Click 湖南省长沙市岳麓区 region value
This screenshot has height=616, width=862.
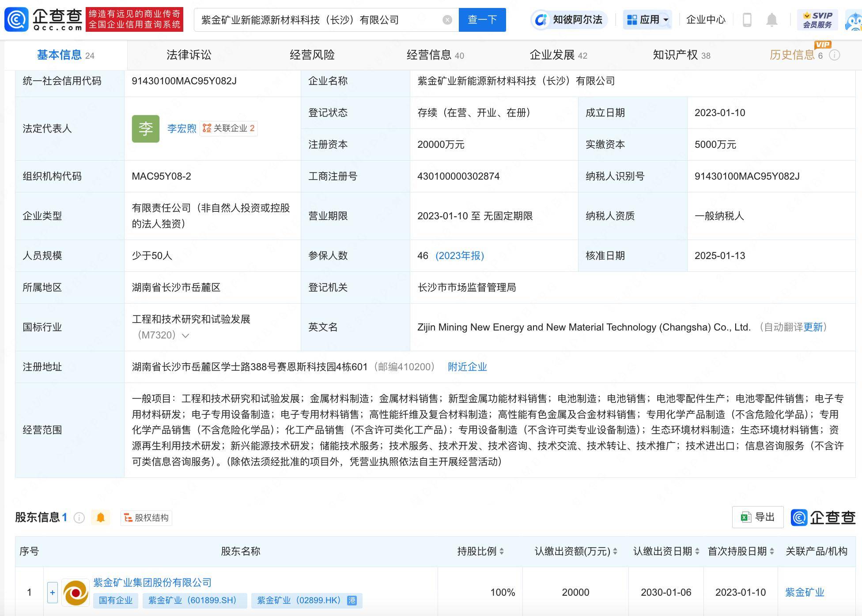coord(176,287)
